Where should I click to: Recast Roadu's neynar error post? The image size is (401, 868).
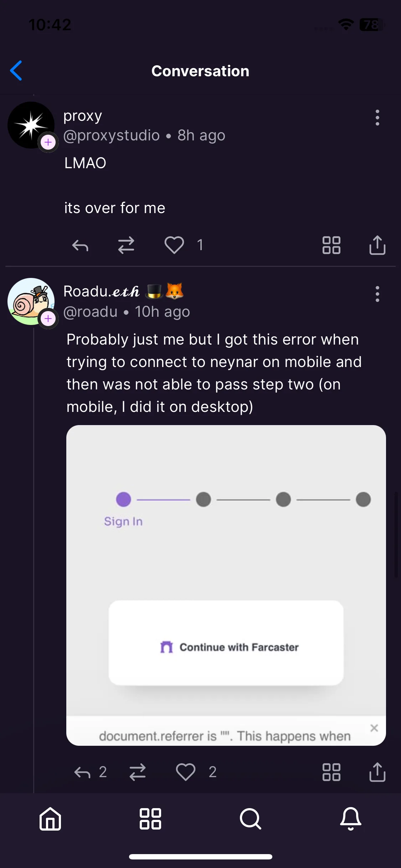pos(138,772)
